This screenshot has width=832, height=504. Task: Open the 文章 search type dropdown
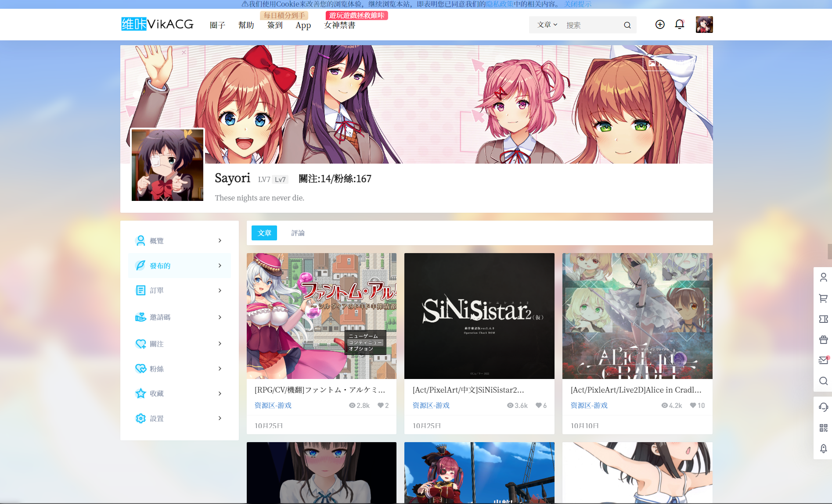coord(547,25)
